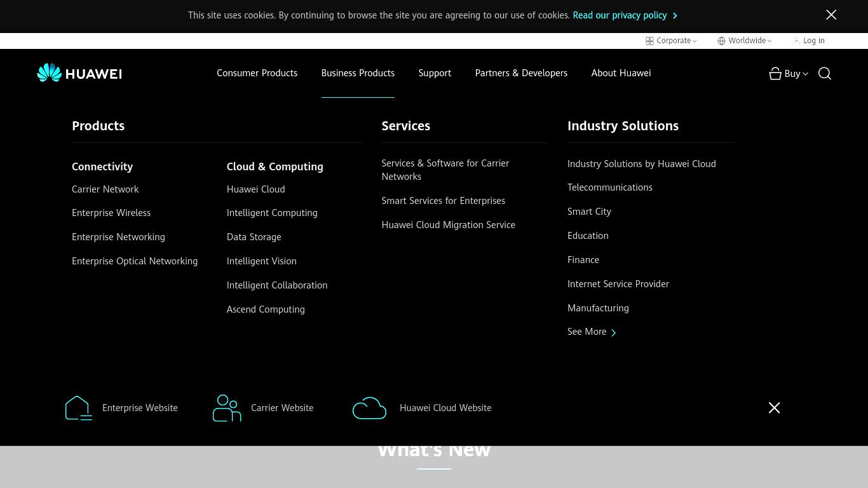Go to Enterprise Wireless
This screenshot has width=868, height=488.
(111, 213)
